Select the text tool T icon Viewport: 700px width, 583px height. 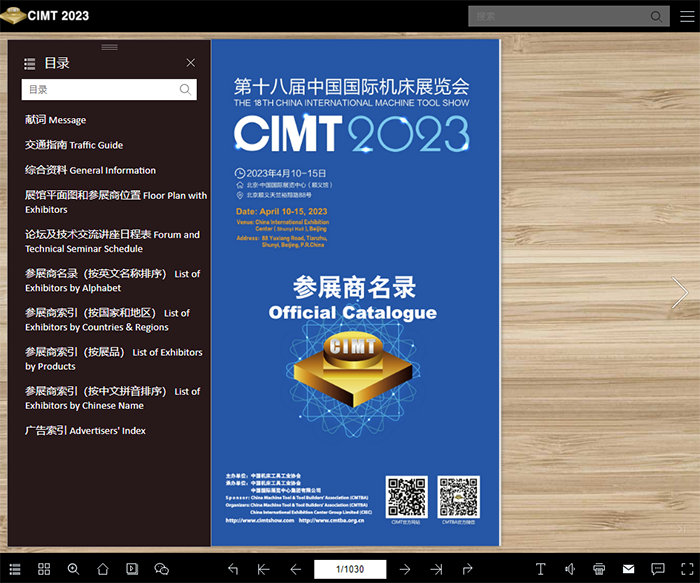pos(540,569)
